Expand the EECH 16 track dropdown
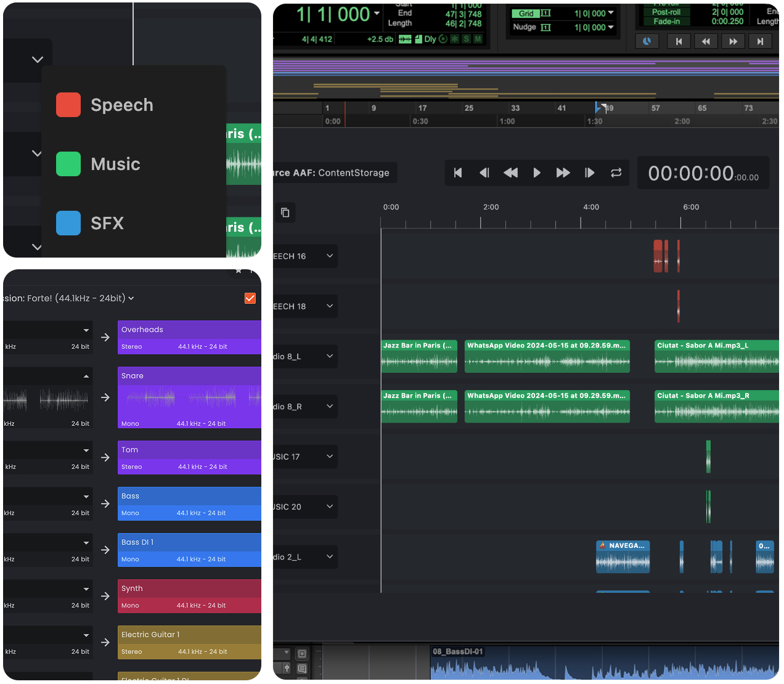 [330, 256]
